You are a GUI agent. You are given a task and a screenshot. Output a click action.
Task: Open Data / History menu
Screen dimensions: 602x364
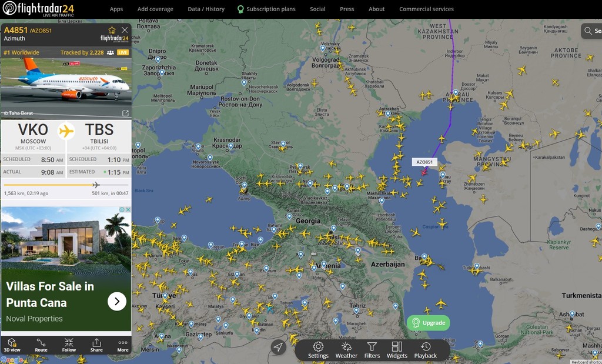(x=206, y=9)
